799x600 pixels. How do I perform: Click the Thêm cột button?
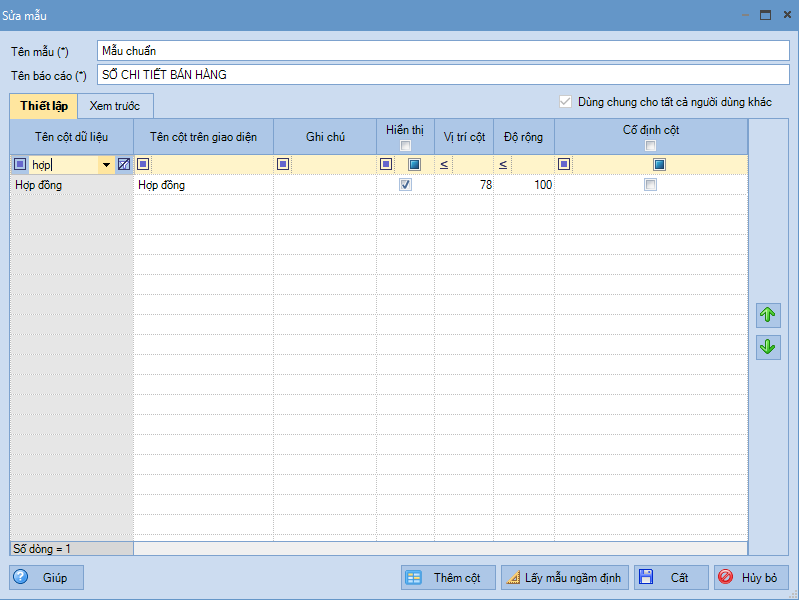(x=447, y=578)
